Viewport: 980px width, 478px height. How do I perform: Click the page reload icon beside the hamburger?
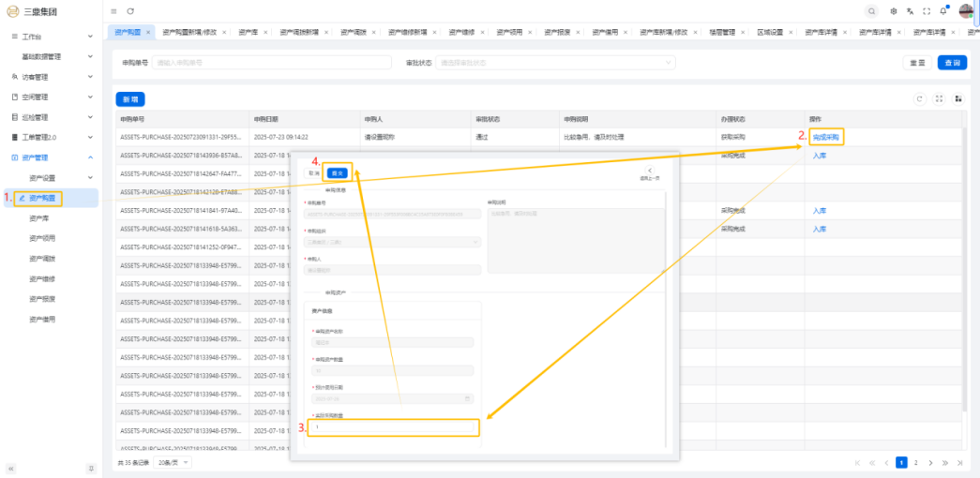pos(130,11)
